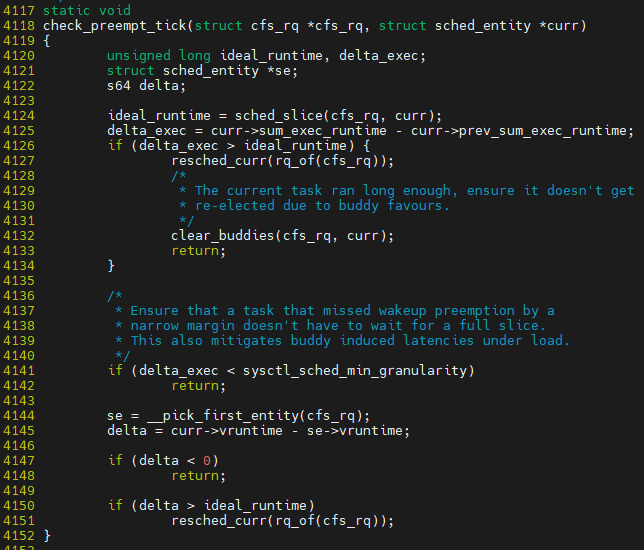This screenshot has height=550, width=644.
Task: Click the 'static void' keywords
Action: pyautogui.click(x=87, y=11)
